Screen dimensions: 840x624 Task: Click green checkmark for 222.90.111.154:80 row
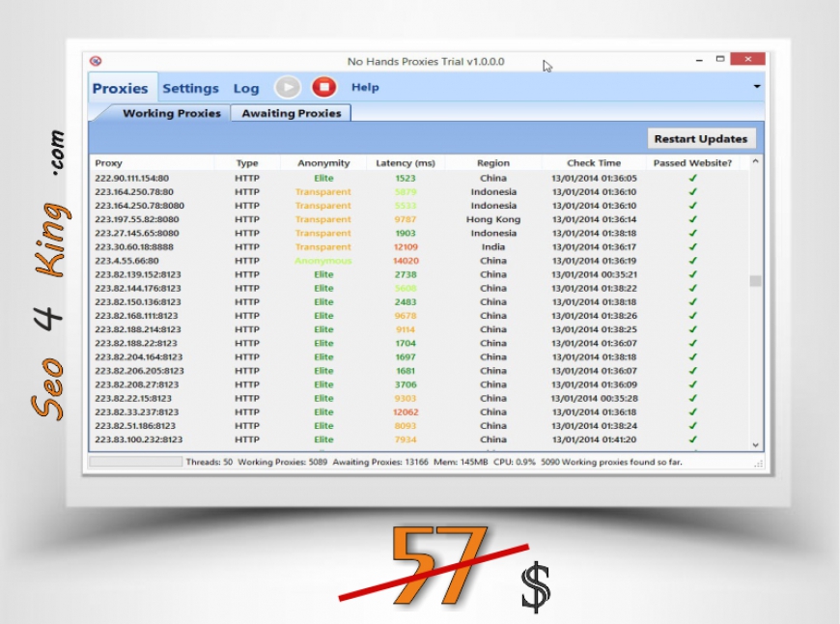pos(692,178)
